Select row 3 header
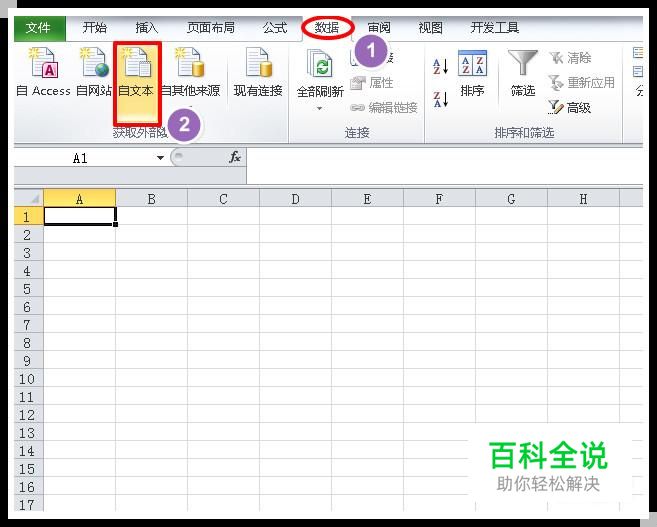This screenshot has width=657, height=527. click(x=28, y=253)
